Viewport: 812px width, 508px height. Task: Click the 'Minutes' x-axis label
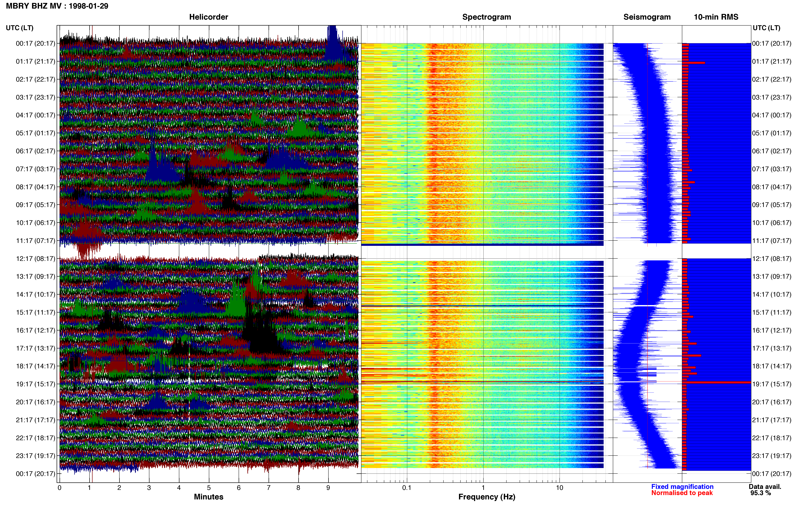pos(209,497)
